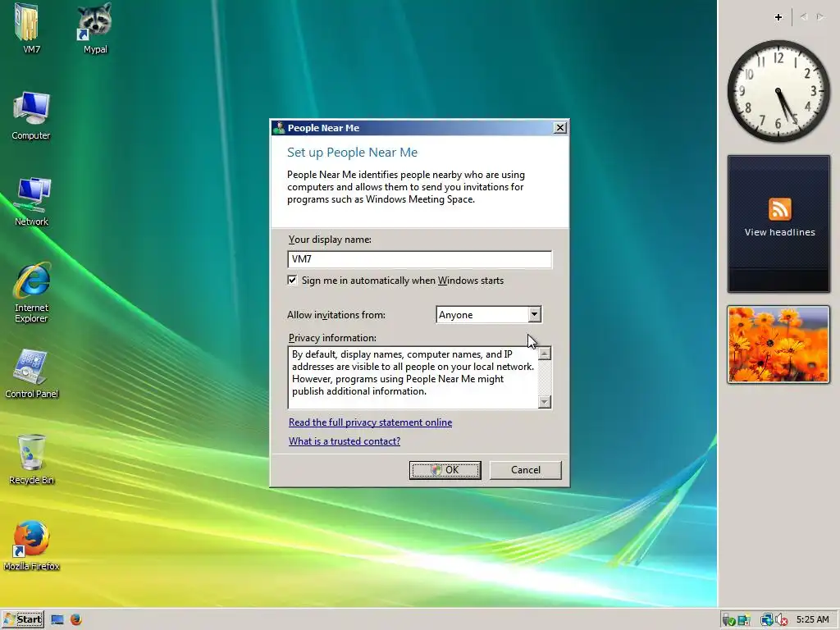Click View headlines in the feed gadget
The width and height of the screenshot is (840, 630).
click(x=779, y=232)
